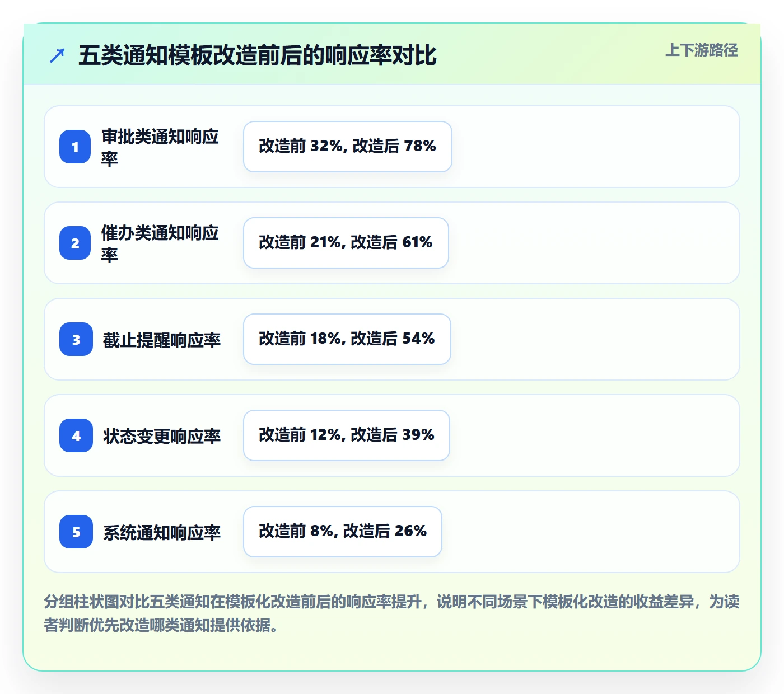Click the 催办类通知响应率 label
The image size is (784, 694).
click(x=160, y=243)
